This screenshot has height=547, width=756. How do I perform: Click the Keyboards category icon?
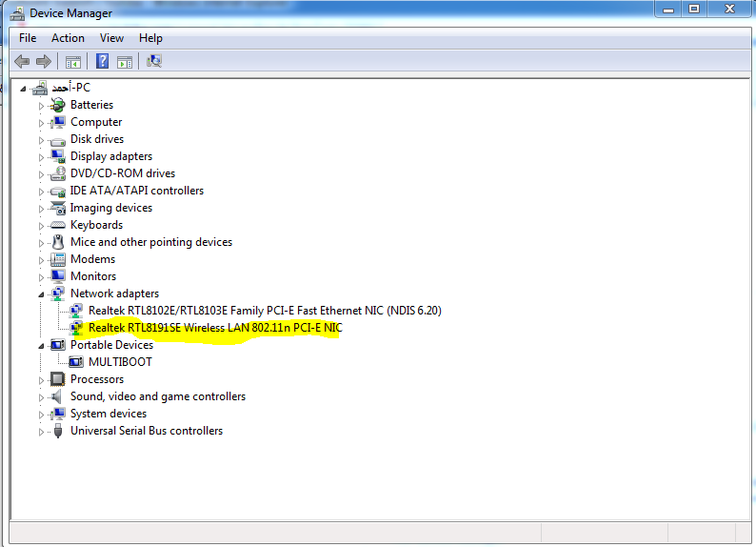point(58,225)
